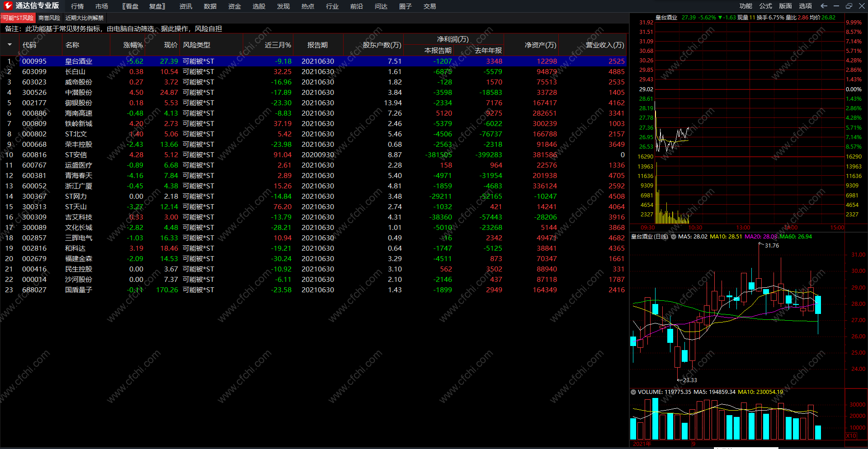Open the 资讯 menu
Screen dimensions: 868x449
[x=186, y=6]
